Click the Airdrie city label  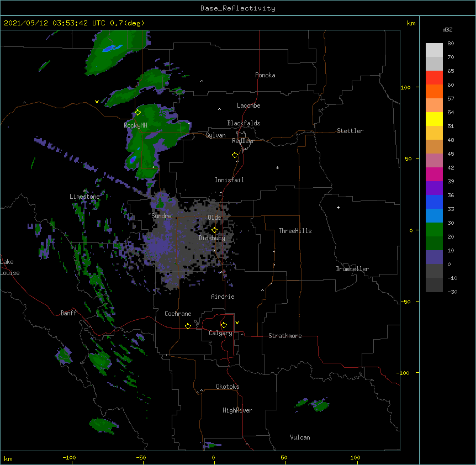tap(223, 297)
